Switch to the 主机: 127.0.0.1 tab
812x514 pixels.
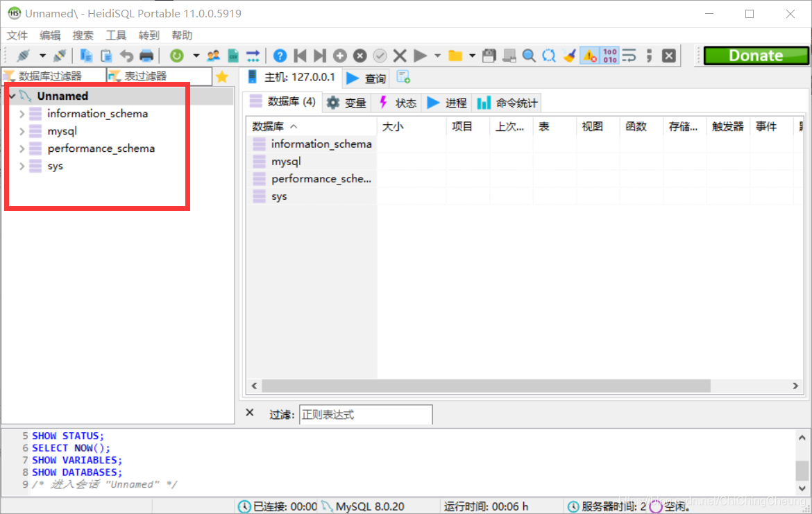(x=291, y=78)
